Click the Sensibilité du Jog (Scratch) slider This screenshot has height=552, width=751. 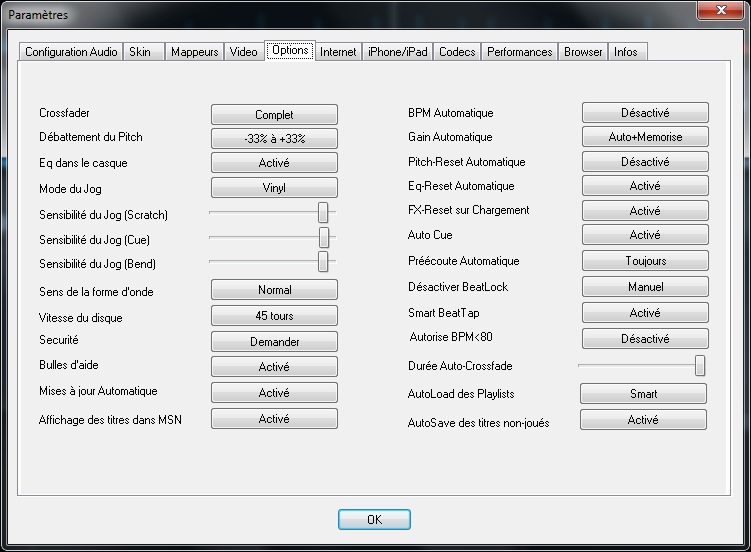pos(323,212)
